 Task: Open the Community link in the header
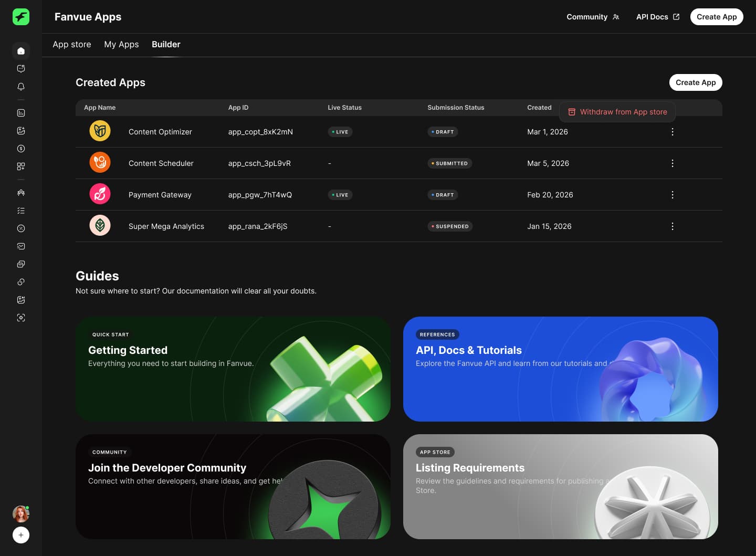pyautogui.click(x=593, y=17)
